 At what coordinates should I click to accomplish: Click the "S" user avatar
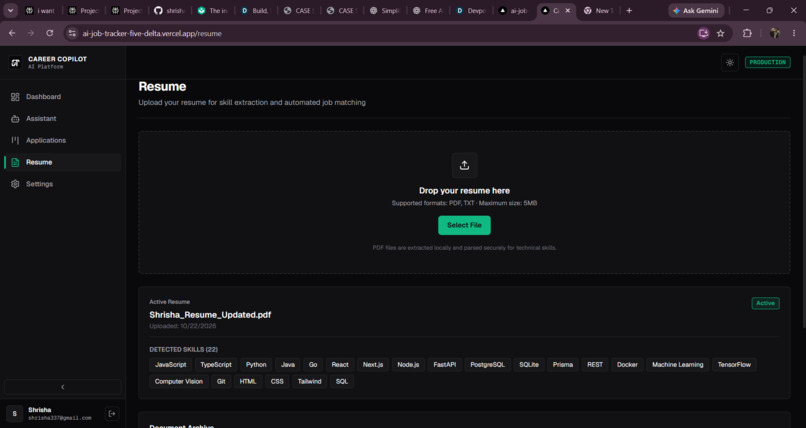tap(14, 414)
